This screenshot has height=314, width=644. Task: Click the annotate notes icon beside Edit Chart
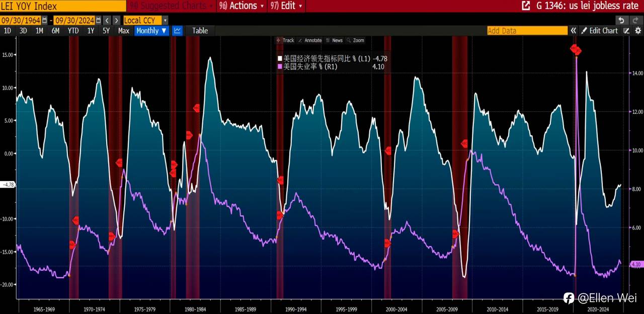click(626, 31)
